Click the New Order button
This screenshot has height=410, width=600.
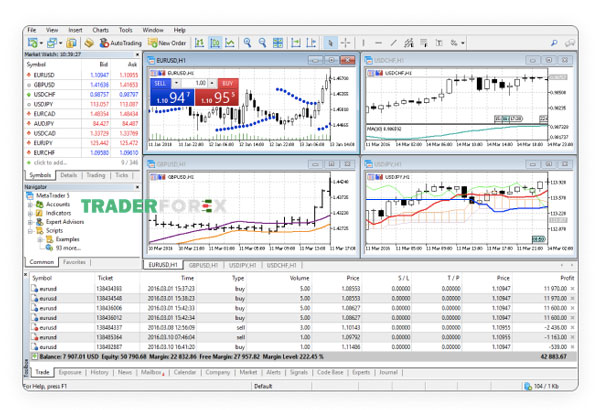coord(167,43)
